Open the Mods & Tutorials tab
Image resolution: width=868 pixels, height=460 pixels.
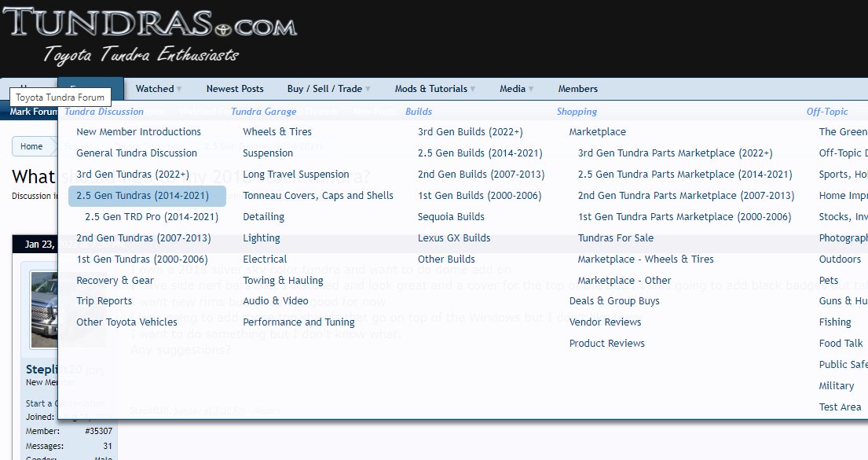pos(430,89)
